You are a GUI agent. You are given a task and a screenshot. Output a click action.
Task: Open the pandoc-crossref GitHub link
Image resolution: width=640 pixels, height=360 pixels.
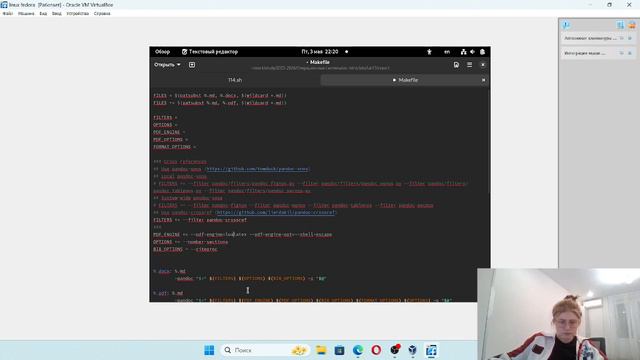pyautogui.click(x=276, y=213)
